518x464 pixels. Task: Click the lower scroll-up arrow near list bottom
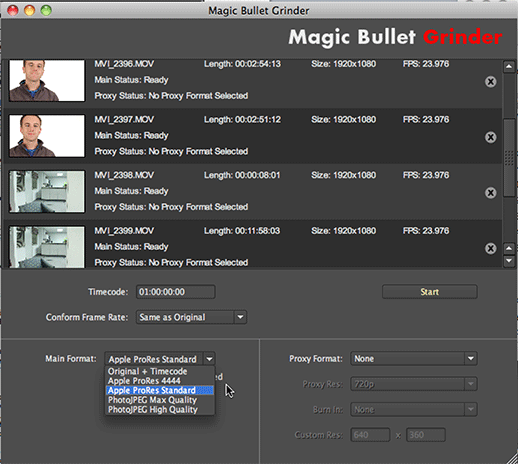[509, 248]
